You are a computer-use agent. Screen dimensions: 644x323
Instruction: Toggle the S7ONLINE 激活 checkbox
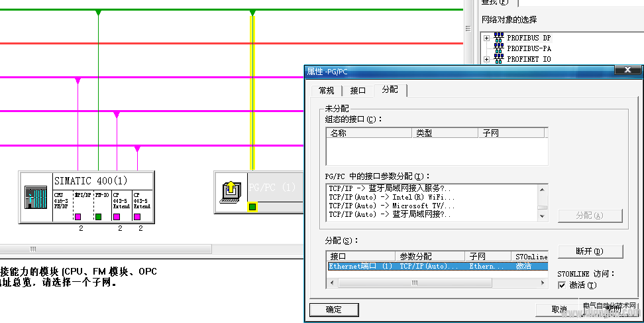(x=562, y=285)
